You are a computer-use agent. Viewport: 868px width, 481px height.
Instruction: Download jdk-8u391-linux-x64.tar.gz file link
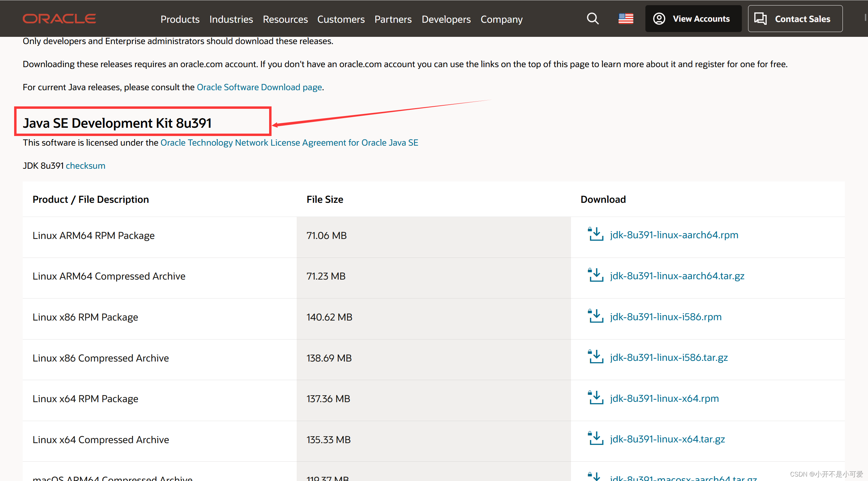click(x=667, y=439)
